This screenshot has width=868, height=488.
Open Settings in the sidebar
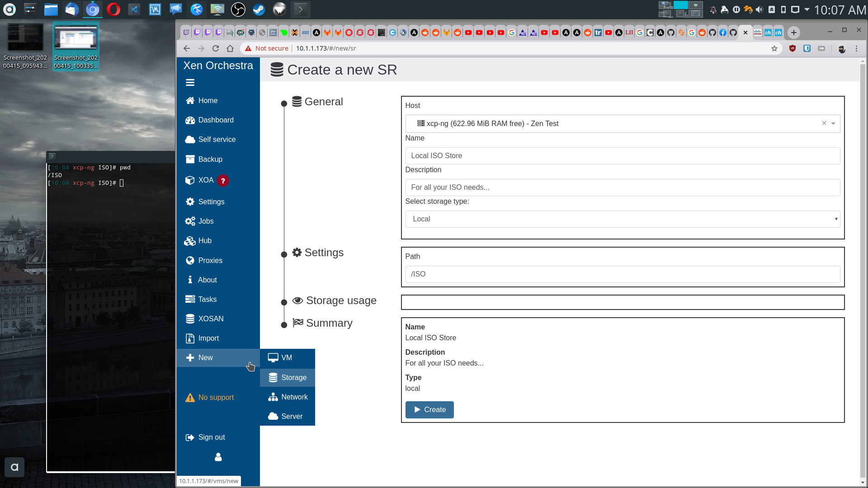coord(218,202)
